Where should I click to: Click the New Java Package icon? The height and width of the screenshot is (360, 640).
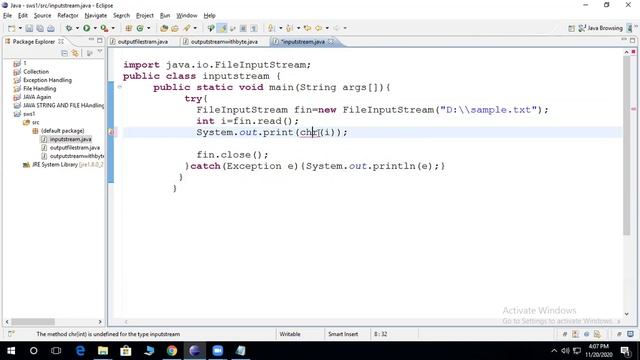tap(129, 28)
